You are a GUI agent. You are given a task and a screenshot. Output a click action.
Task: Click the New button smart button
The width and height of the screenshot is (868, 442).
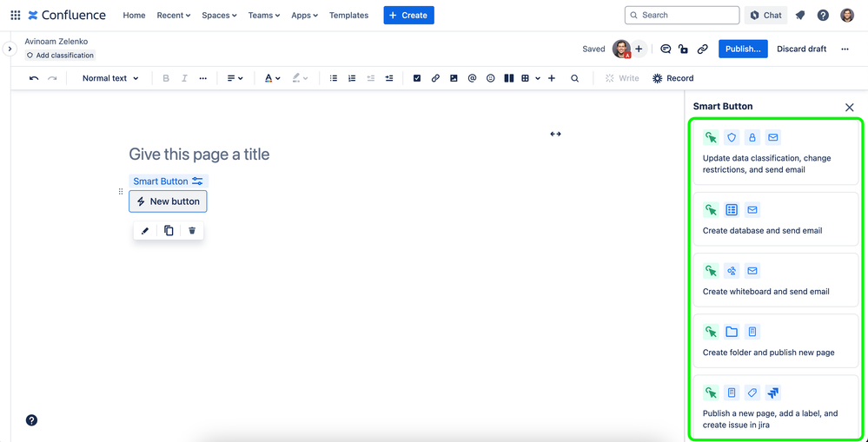point(168,201)
